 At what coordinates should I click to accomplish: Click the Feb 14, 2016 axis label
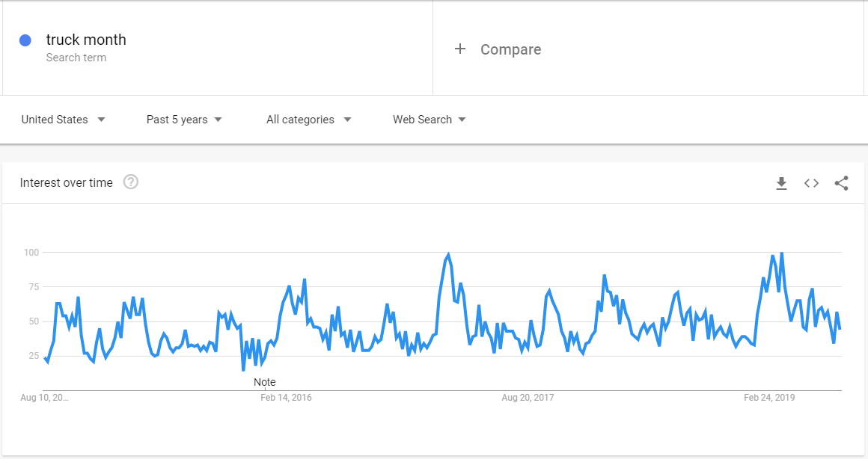pyautogui.click(x=286, y=398)
